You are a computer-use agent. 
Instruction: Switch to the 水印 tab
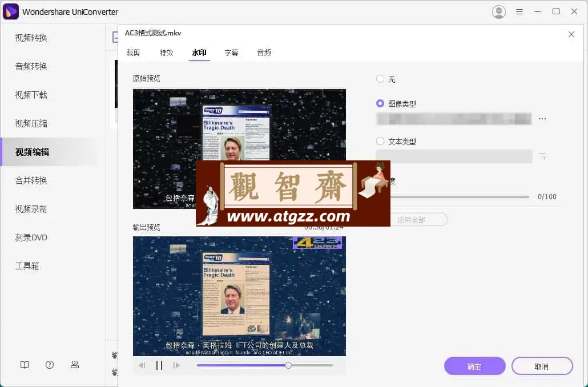click(x=199, y=53)
